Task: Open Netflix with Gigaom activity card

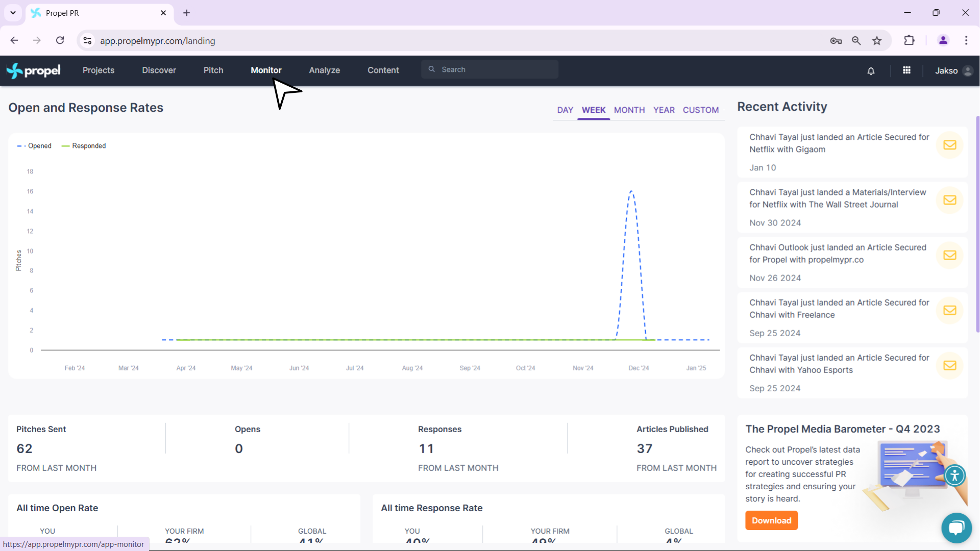Action: point(852,152)
